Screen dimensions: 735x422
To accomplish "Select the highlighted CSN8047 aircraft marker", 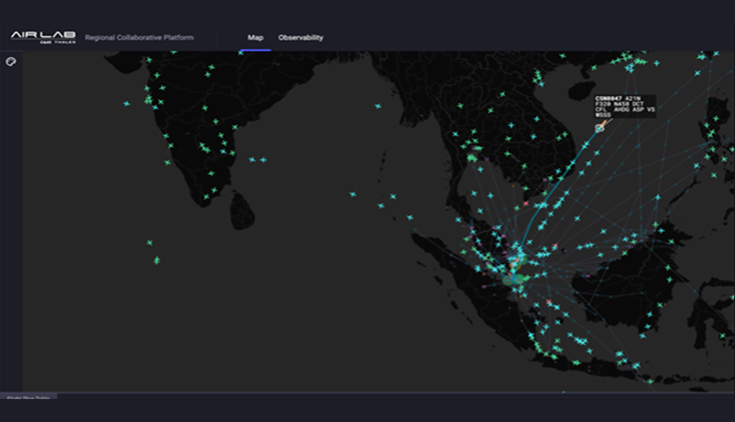I will [599, 127].
